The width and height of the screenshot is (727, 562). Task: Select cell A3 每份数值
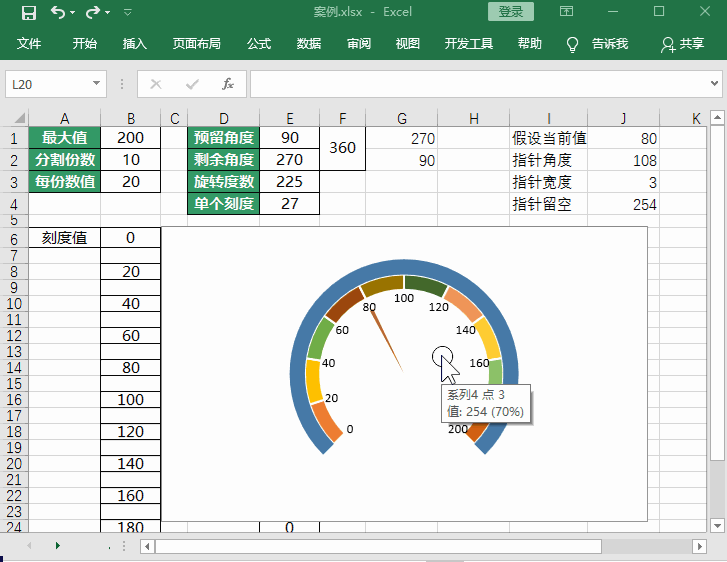click(x=64, y=181)
